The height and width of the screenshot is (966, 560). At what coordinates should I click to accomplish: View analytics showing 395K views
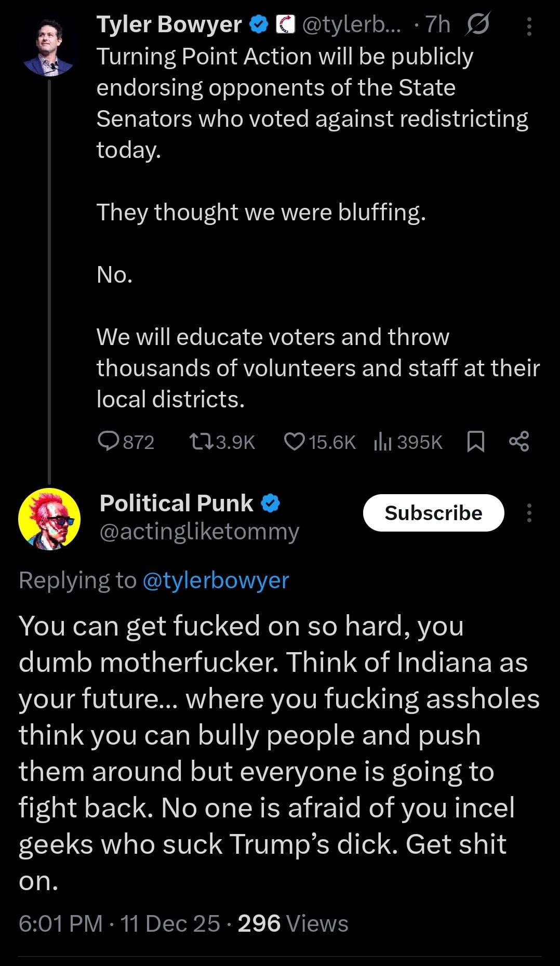point(382,441)
